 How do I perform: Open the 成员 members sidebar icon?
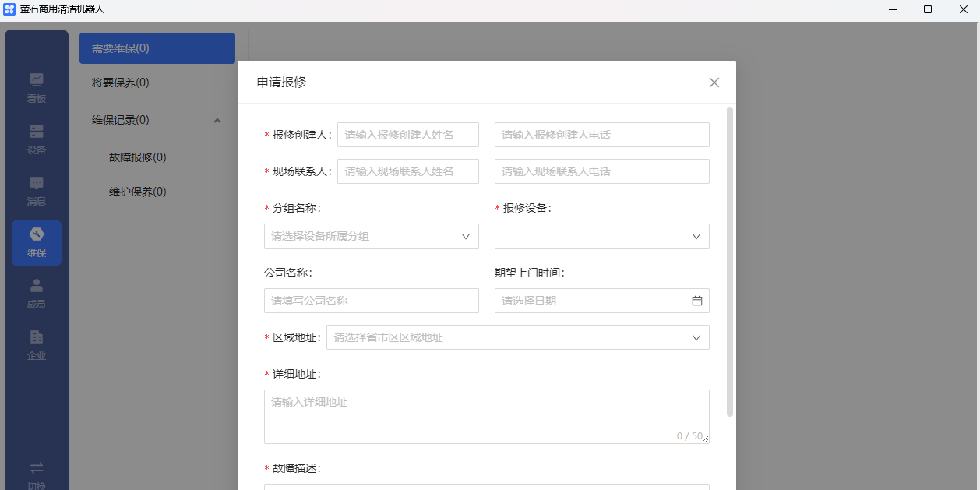click(x=37, y=286)
